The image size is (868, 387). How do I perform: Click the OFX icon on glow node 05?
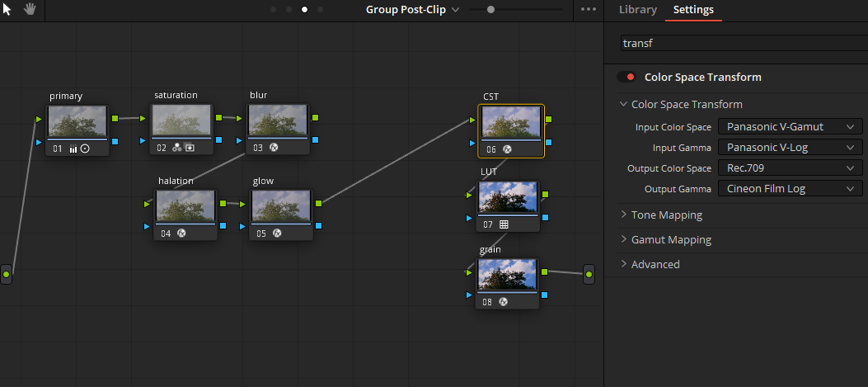277,234
